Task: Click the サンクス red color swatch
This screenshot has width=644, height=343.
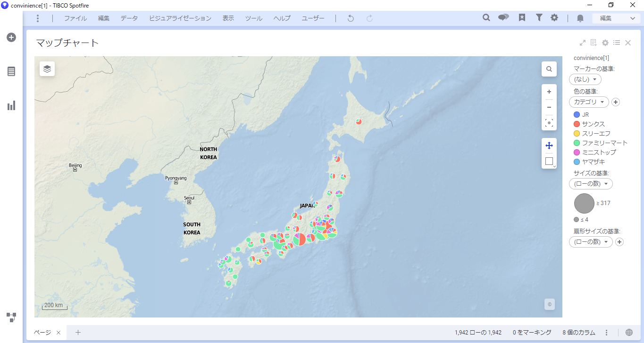Action: point(577,124)
